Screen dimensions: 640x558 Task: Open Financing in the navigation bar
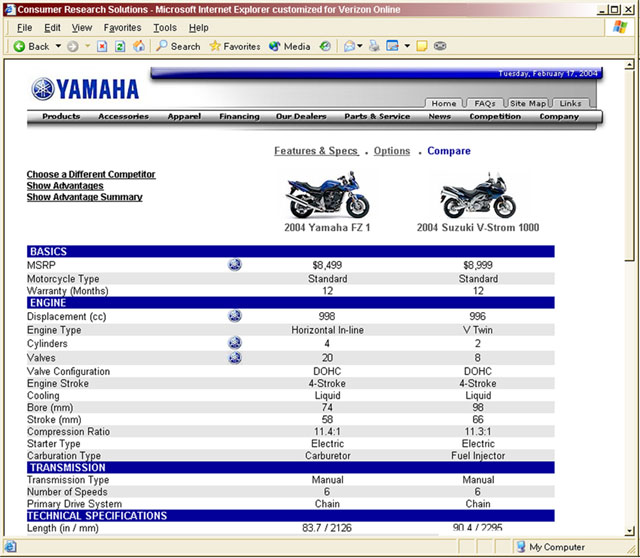coord(239,116)
